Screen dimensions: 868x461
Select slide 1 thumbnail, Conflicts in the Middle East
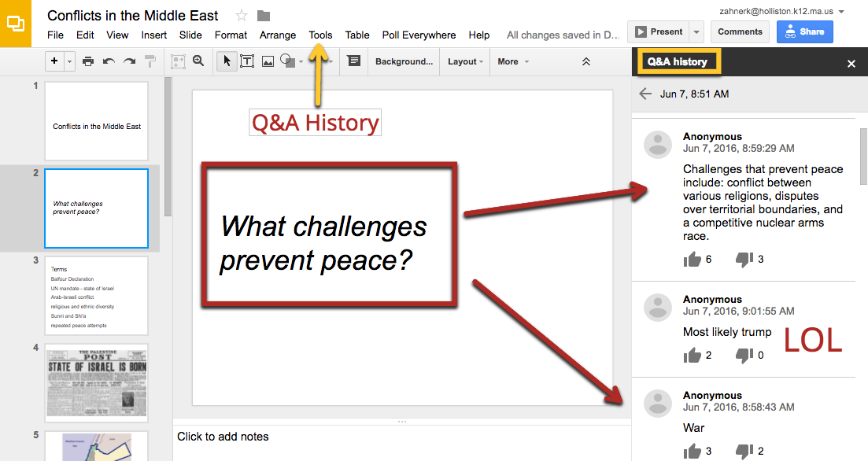[96, 121]
